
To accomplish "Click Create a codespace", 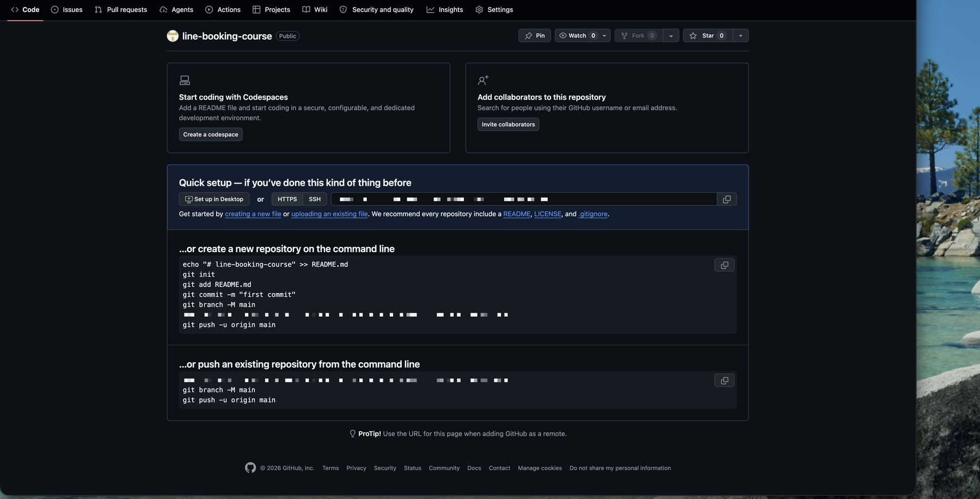I will click(x=211, y=135).
